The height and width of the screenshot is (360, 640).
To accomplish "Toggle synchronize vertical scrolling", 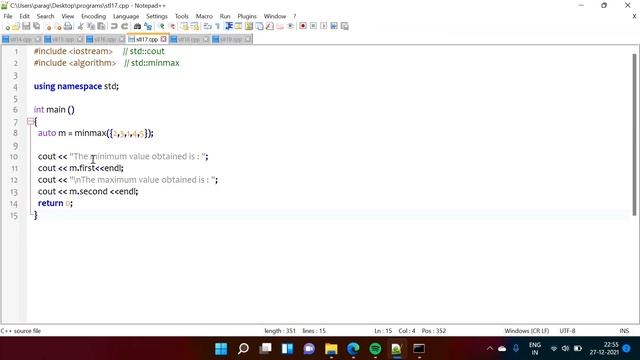I will coord(184,27).
